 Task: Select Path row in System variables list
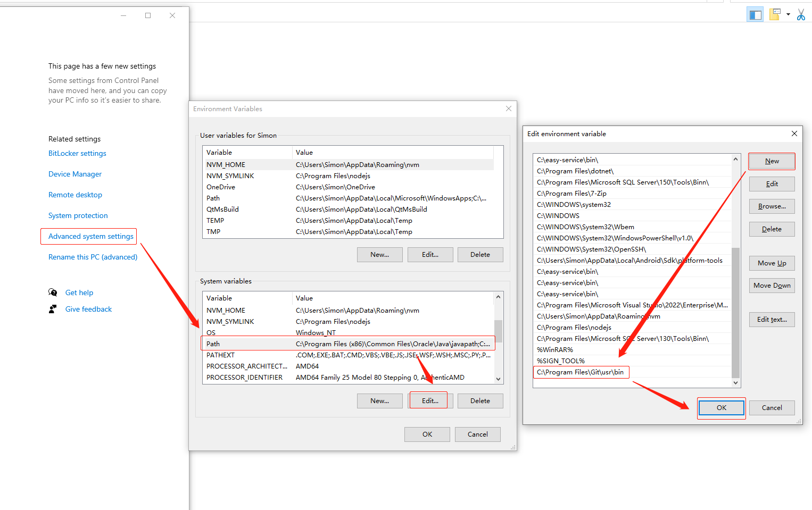click(349, 344)
